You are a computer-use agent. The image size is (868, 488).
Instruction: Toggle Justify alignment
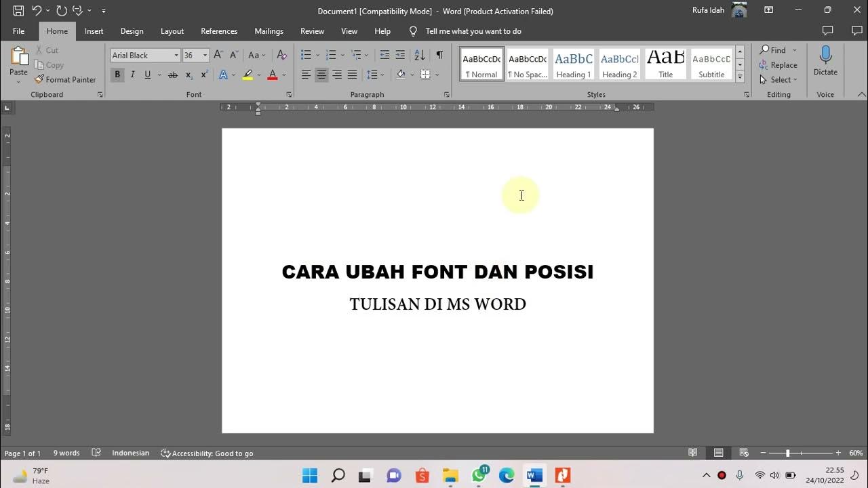point(352,75)
